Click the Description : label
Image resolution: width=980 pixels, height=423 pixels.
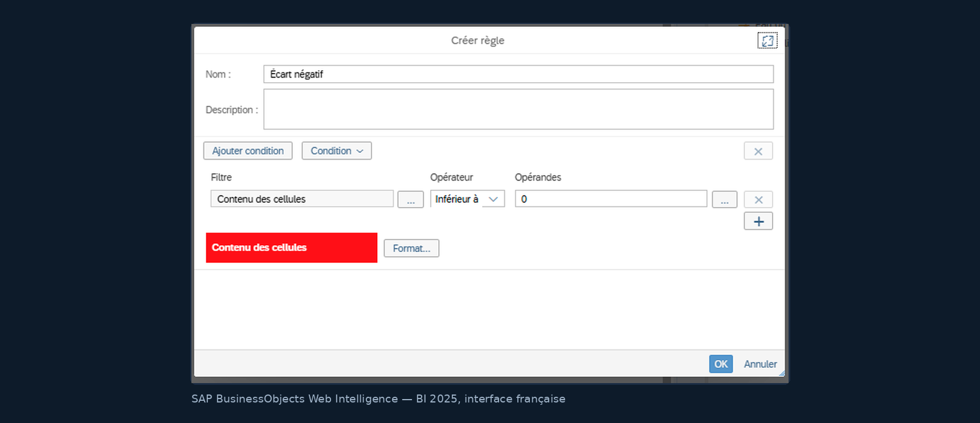(x=232, y=109)
